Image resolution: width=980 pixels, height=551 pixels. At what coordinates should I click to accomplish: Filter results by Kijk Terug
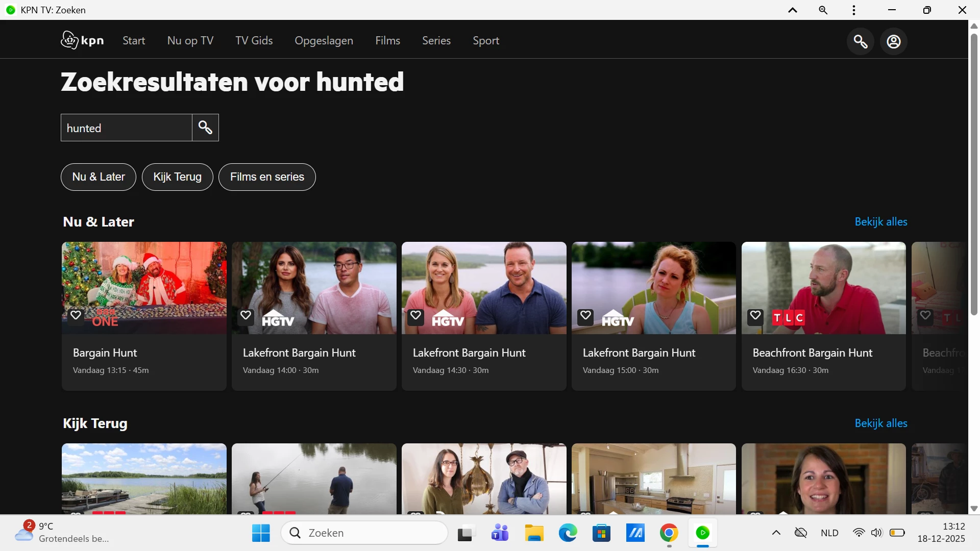[177, 177]
